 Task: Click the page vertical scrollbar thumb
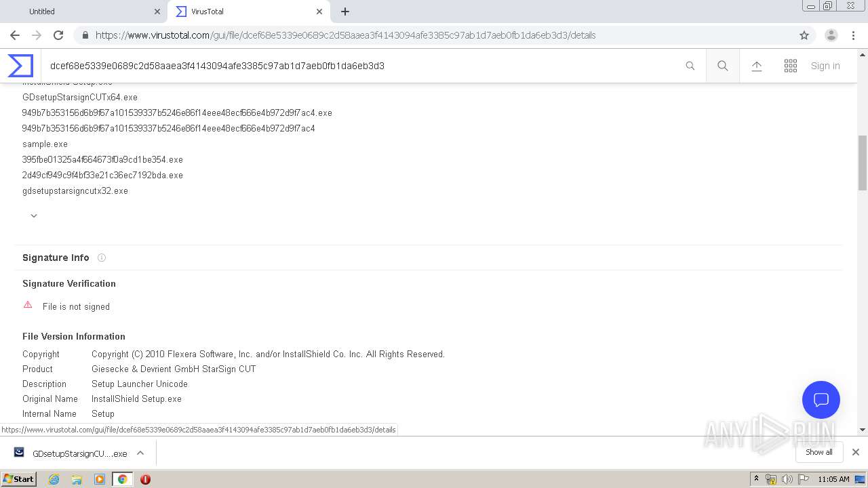pyautogui.click(x=863, y=163)
